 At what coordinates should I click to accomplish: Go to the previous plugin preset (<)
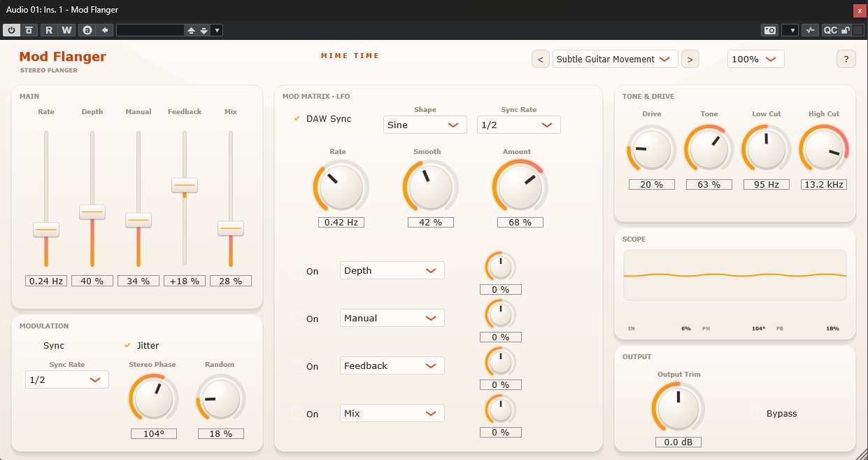(x=540, y=59)
